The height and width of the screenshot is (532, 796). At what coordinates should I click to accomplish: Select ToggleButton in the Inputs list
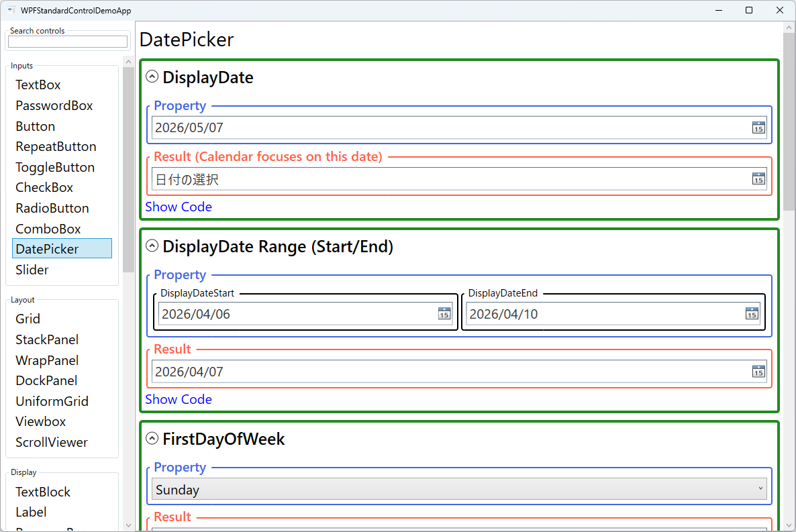62,168
